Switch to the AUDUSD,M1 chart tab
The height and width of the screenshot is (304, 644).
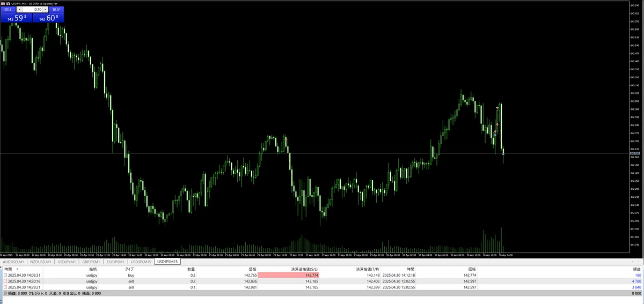click(14, 262)
